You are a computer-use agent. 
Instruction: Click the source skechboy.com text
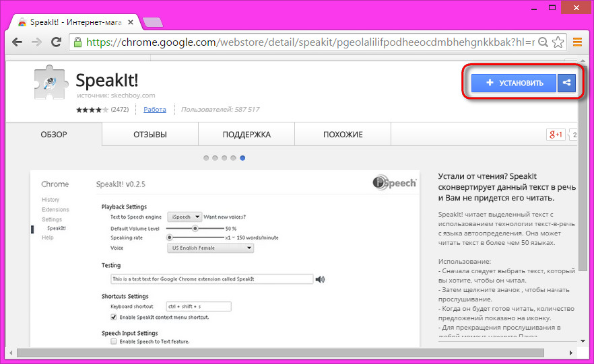(x=116, y=96)
